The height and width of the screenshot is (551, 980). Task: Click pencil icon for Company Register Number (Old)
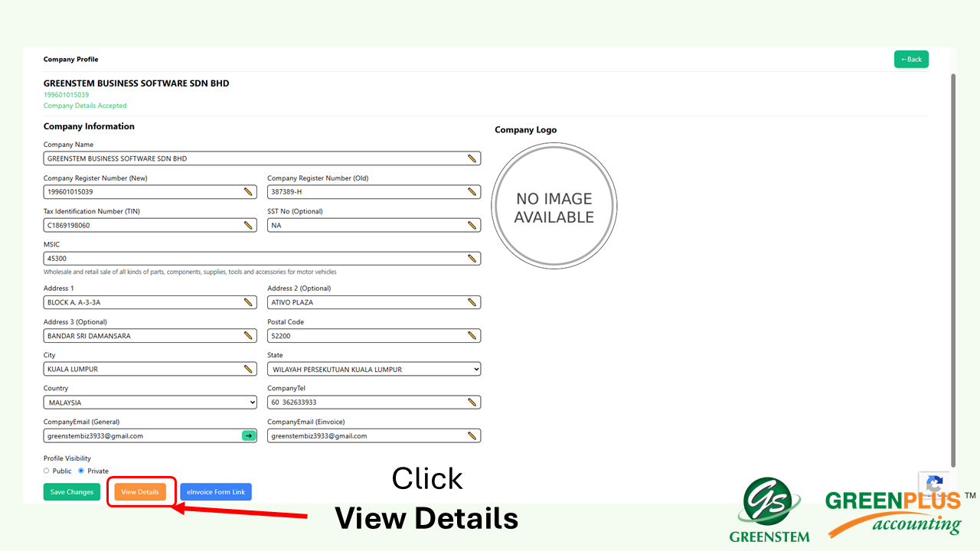(x=472, y=192)
